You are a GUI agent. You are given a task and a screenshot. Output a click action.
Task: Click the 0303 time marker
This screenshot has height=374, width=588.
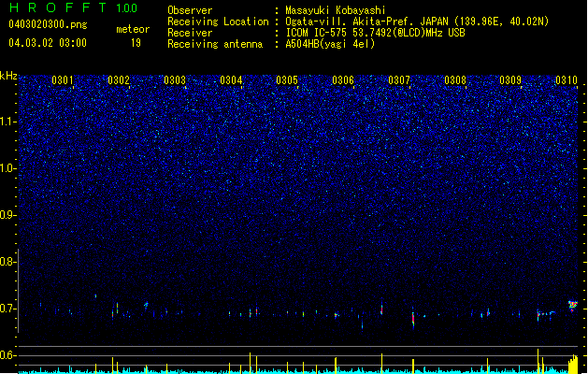pyautogui.click(x=175, y=80)
